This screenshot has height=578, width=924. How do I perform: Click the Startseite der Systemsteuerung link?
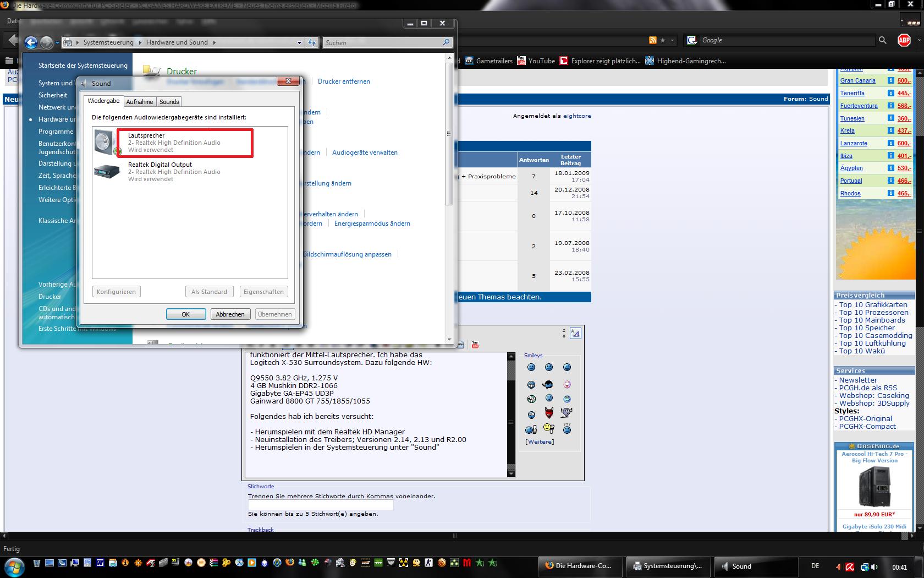82,66
